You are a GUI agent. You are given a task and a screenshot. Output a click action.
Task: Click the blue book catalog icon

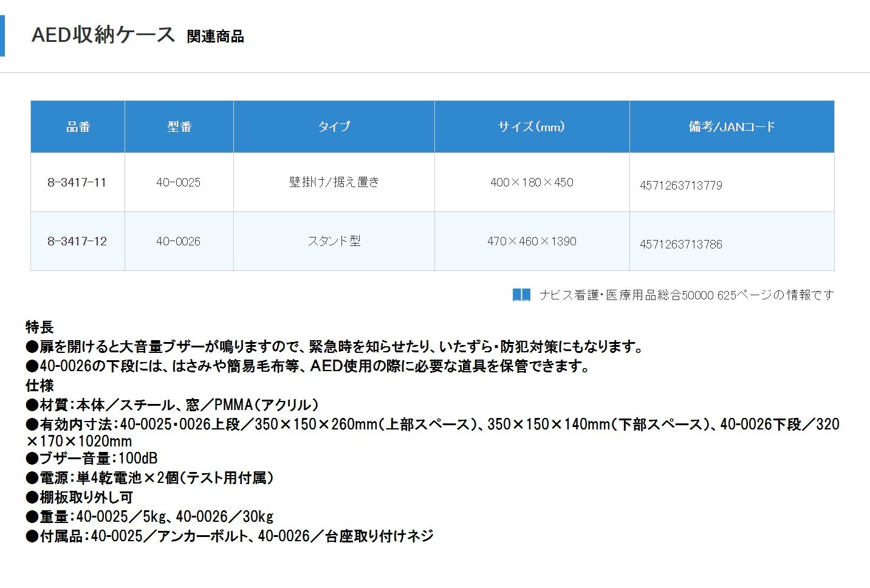click(521, 295)
